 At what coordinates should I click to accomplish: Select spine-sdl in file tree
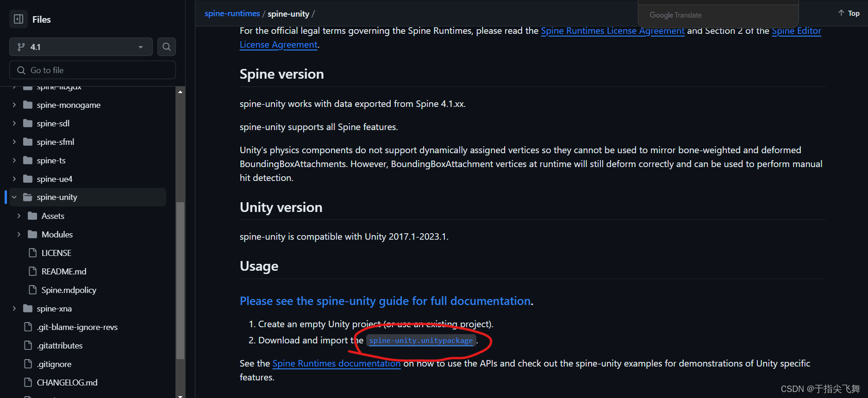pos(53,124)
